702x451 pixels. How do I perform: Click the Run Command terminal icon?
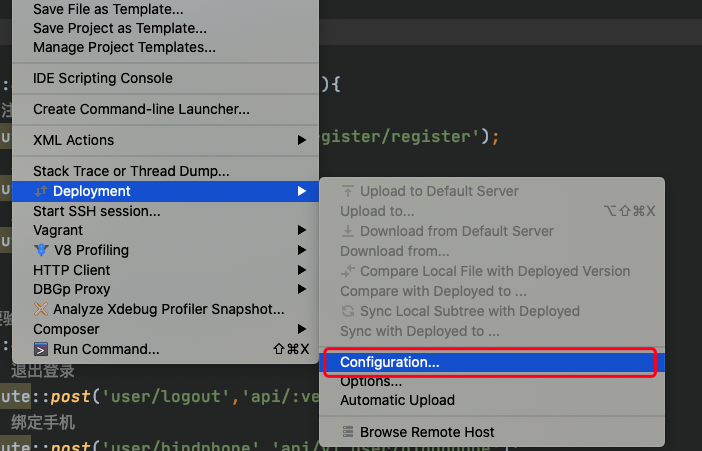(41, 349)
